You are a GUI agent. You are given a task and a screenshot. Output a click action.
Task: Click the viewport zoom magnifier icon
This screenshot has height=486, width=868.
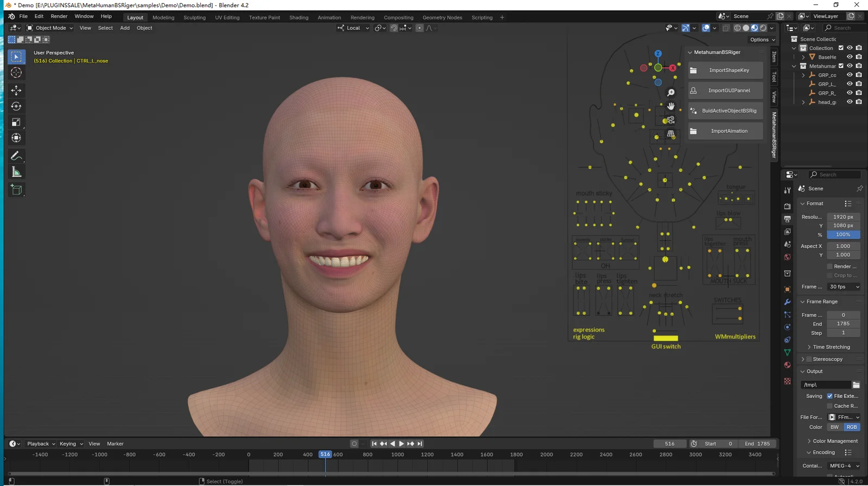click(x=671, y=93)
